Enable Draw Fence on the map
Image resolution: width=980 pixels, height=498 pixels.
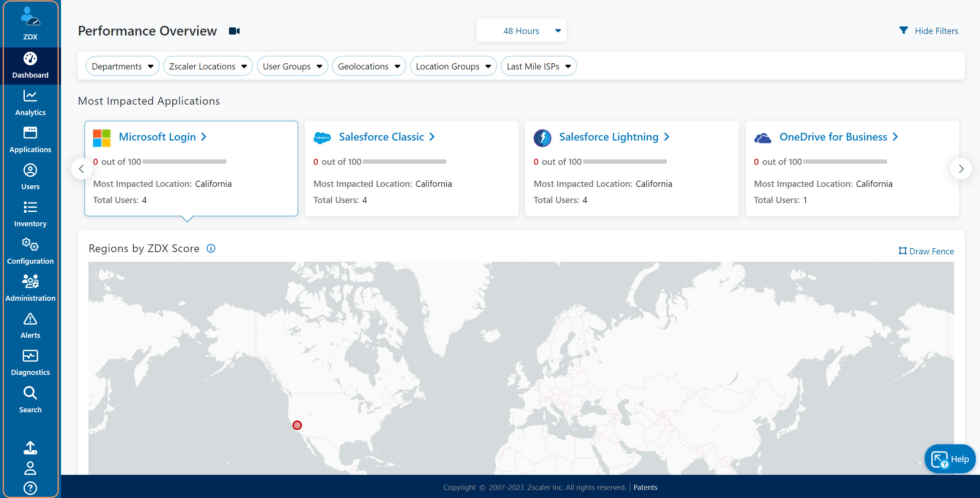click(x=926, y=251)
